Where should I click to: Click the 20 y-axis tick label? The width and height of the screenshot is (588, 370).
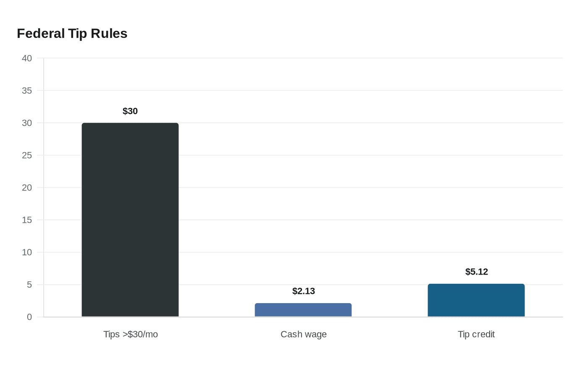(27, 188)
